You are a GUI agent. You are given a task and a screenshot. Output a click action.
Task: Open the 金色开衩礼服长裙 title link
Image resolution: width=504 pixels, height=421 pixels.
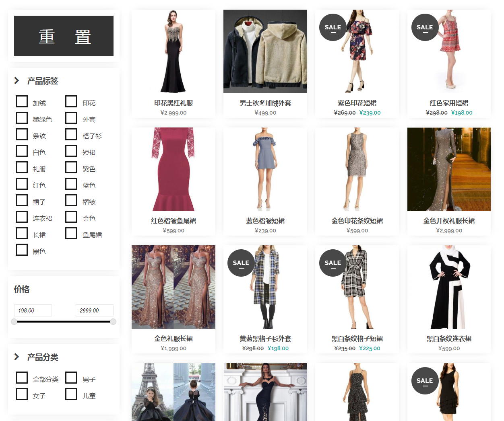449,221
